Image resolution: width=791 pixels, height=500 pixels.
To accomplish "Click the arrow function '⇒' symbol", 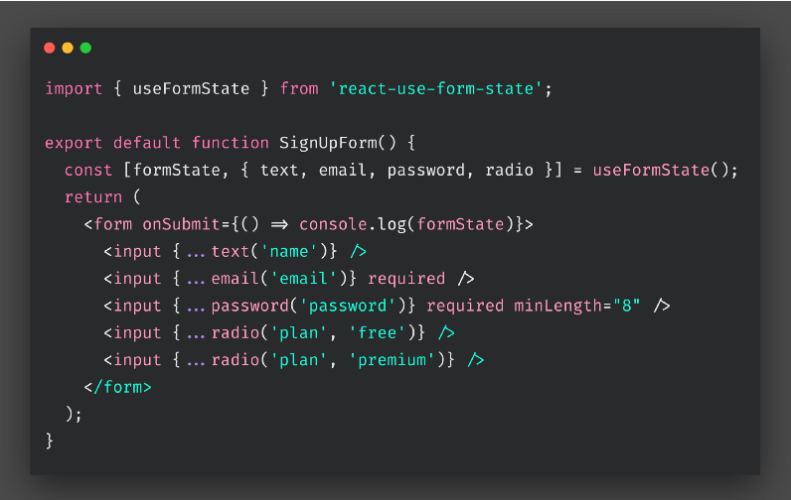I will pos(279,225).
